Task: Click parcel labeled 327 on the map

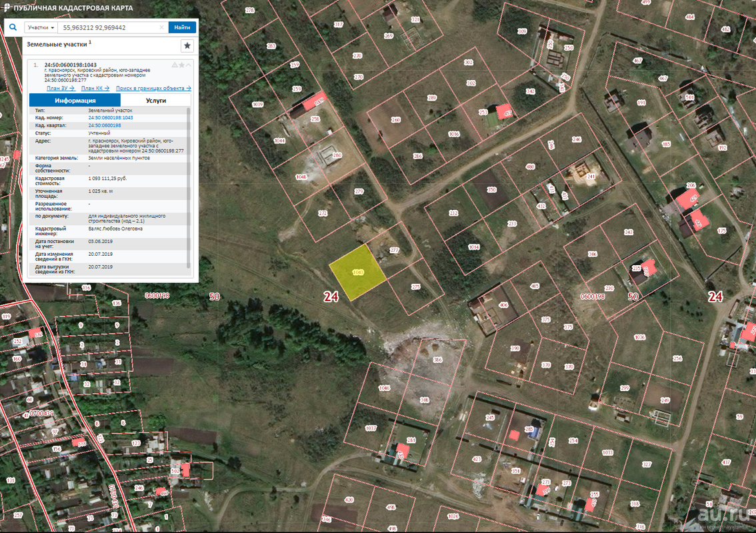Action: point(647,464)
